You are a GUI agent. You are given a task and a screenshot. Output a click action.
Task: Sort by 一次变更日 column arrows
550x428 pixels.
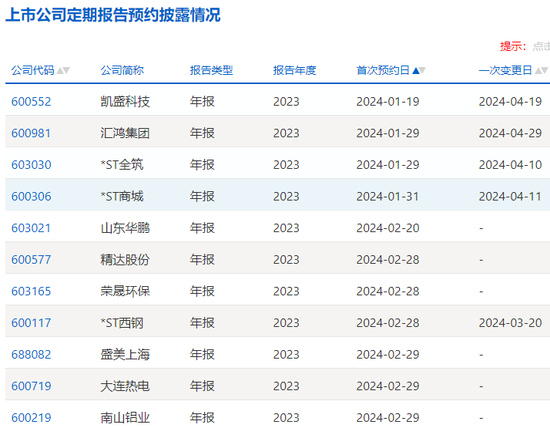(x=541, y=71)
